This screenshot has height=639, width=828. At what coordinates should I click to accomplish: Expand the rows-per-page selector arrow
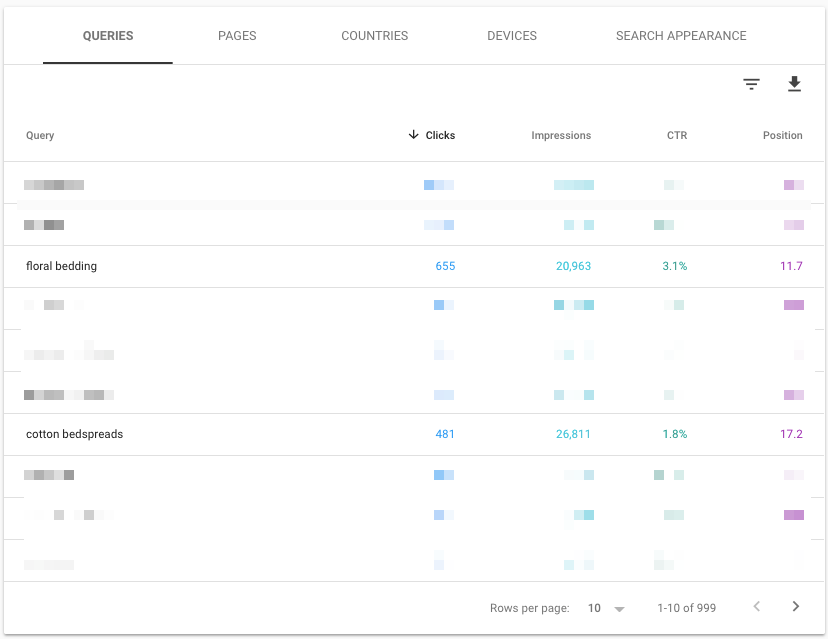tap(620, 607)
